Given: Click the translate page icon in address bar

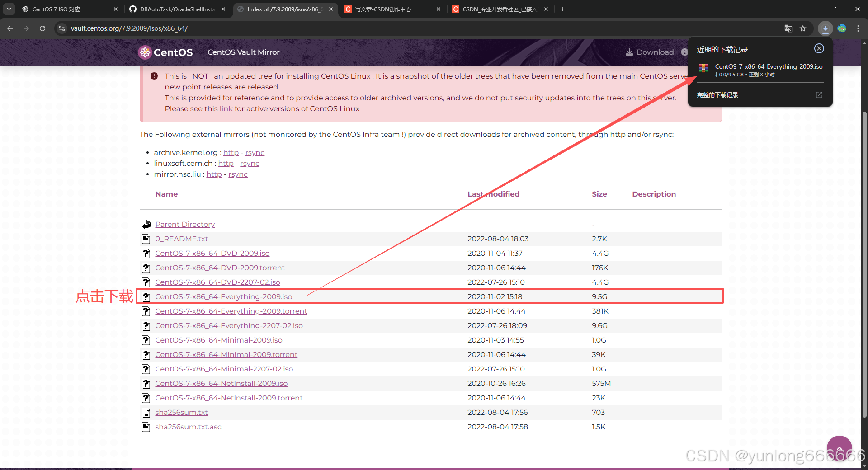Looking at the screenshot, I should (788, 28).
